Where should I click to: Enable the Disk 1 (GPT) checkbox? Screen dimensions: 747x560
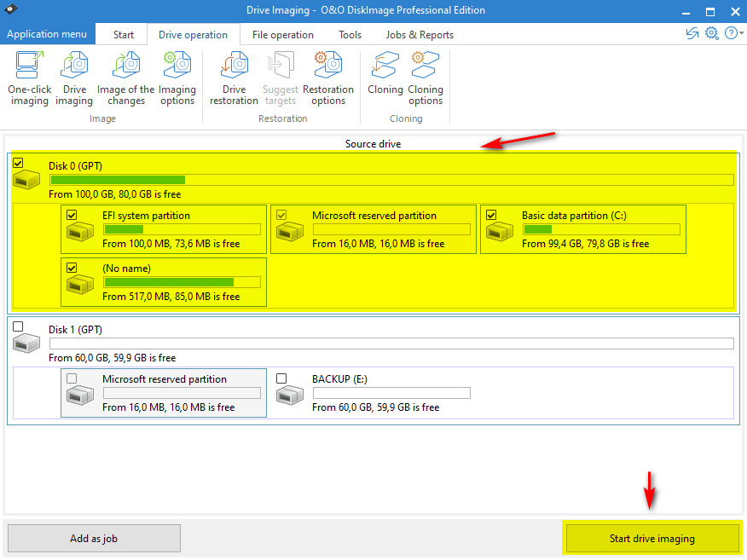19,326
